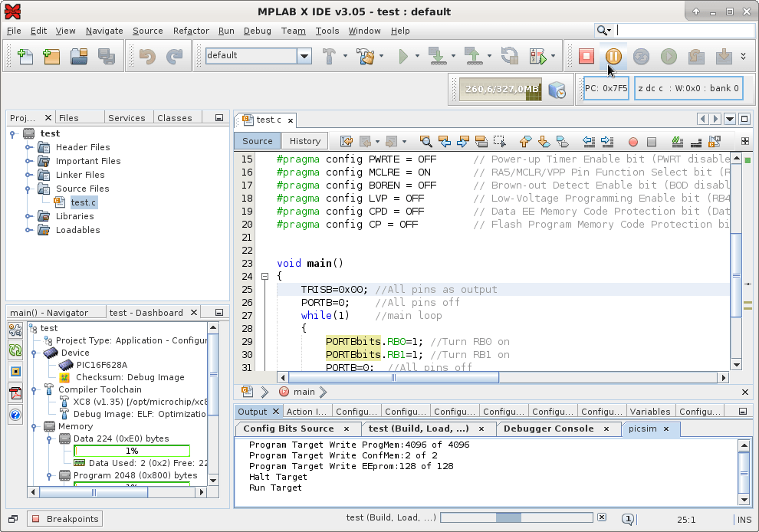Viewport: 759px width, 532px height.
Task: Click the Breakpoints button in status bar
Action: tap(65, 519)
